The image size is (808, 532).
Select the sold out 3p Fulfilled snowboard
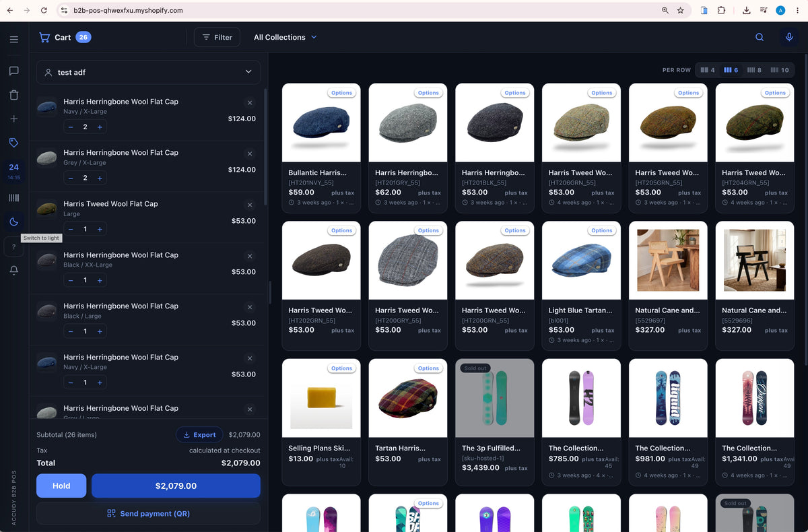point(495,422)
